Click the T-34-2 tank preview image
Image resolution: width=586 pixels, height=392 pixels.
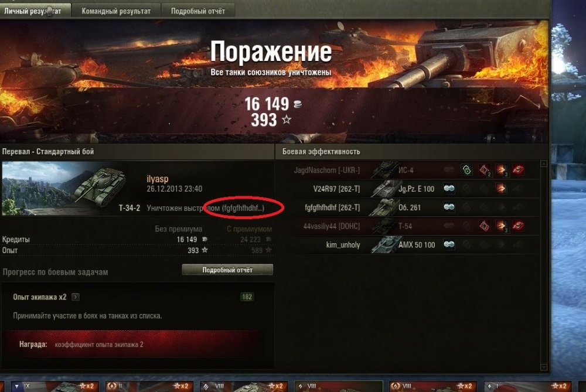(71, 188)
